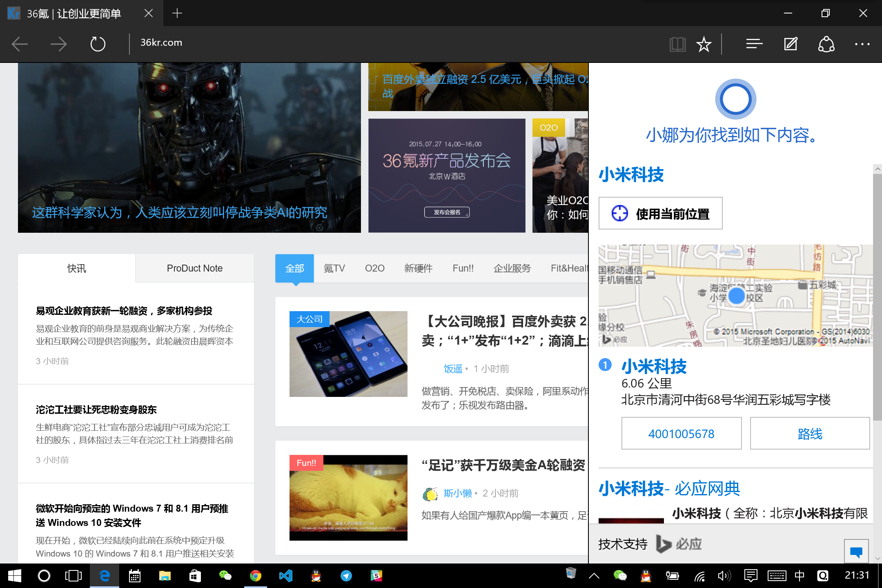The height and width of the screenshot is (588, 882).
Task: Switch to the ProDuct Note tab
Action: coord(194,268)
